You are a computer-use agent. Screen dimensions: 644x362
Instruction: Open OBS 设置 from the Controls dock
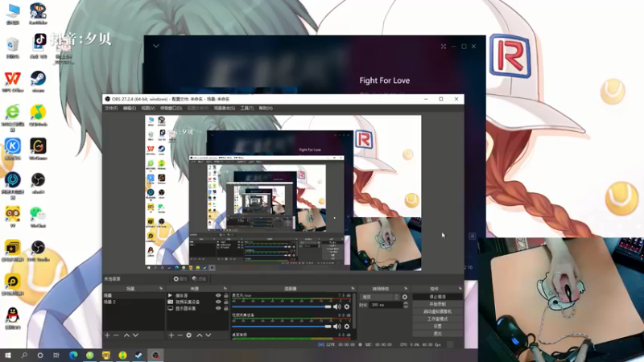pyautogui.click(x=437, y=327)
